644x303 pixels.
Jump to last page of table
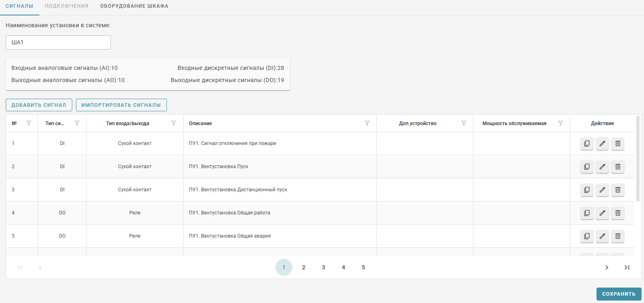627,267
